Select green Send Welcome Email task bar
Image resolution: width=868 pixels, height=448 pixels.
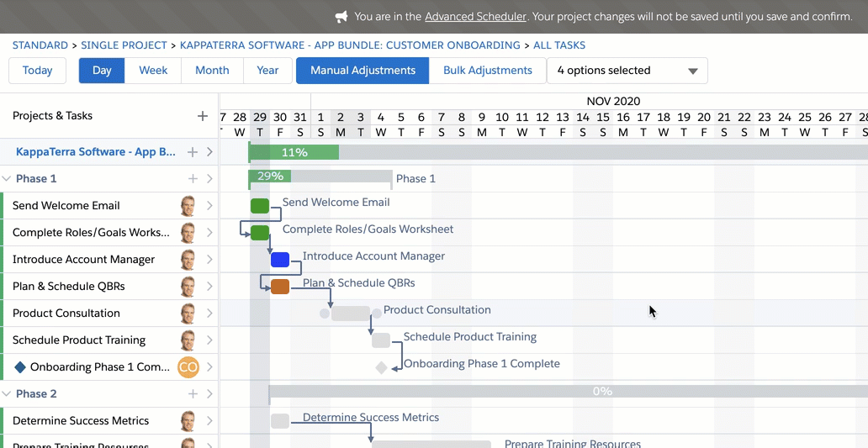coord(260,206)
